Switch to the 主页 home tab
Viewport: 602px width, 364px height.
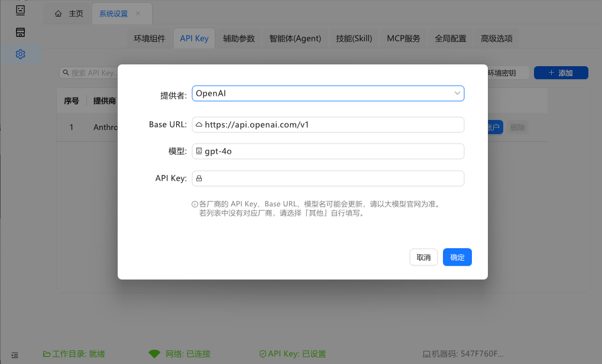point(69,14)
